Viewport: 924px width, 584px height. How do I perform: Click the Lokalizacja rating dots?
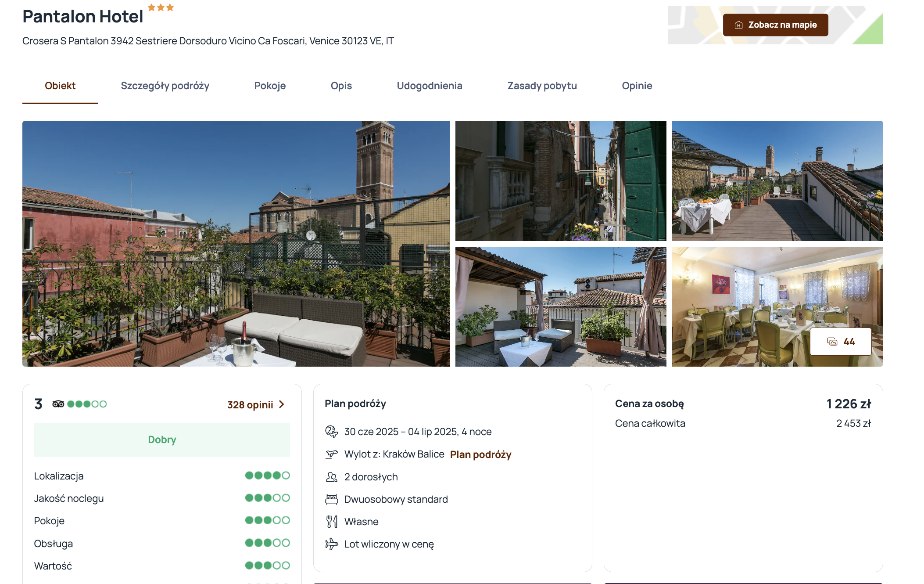267,476
